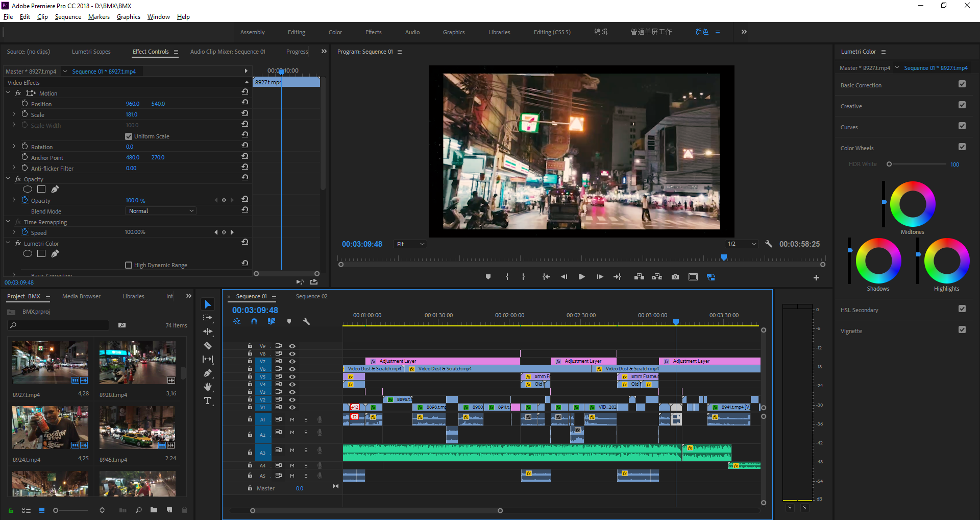Toggle Uniform Scale checkbox
This screenshot has width=980, height=520.
129,136
